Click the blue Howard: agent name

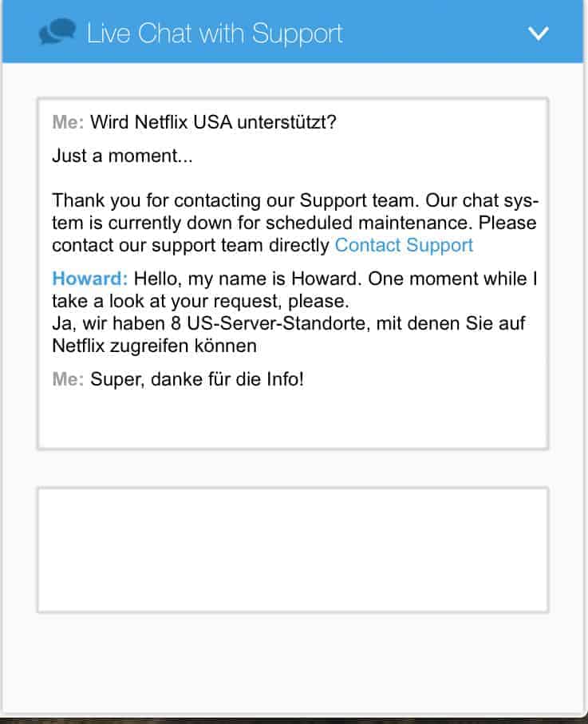tap(89, 279)
